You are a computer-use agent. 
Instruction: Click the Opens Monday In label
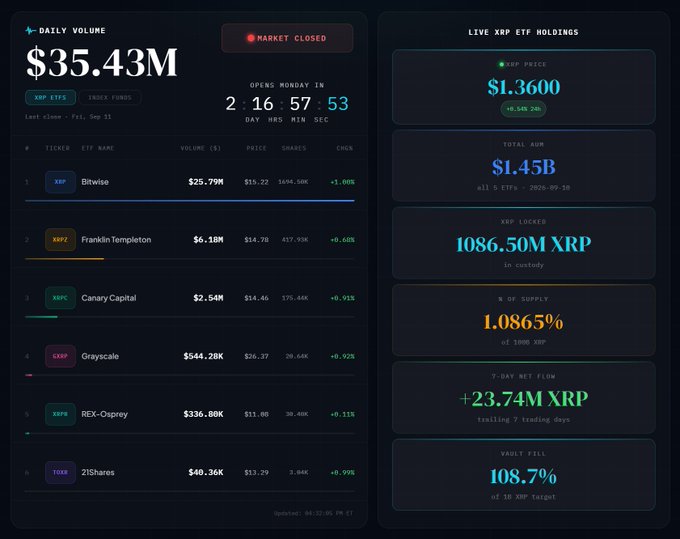(x=287, y=85)
